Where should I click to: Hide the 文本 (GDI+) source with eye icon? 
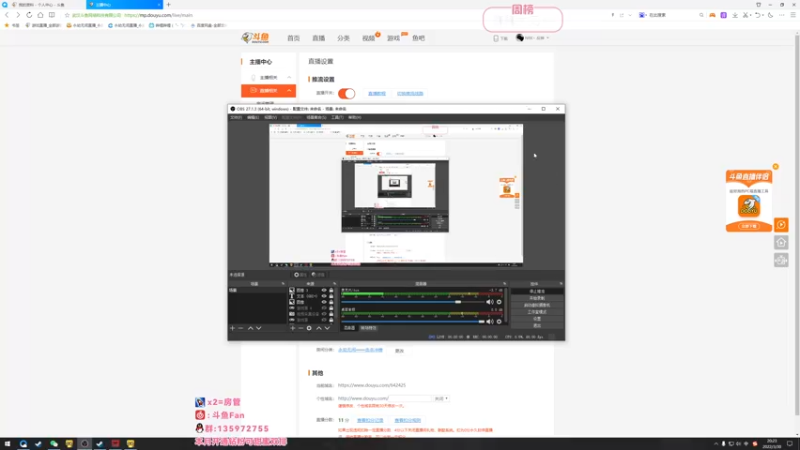324,296
